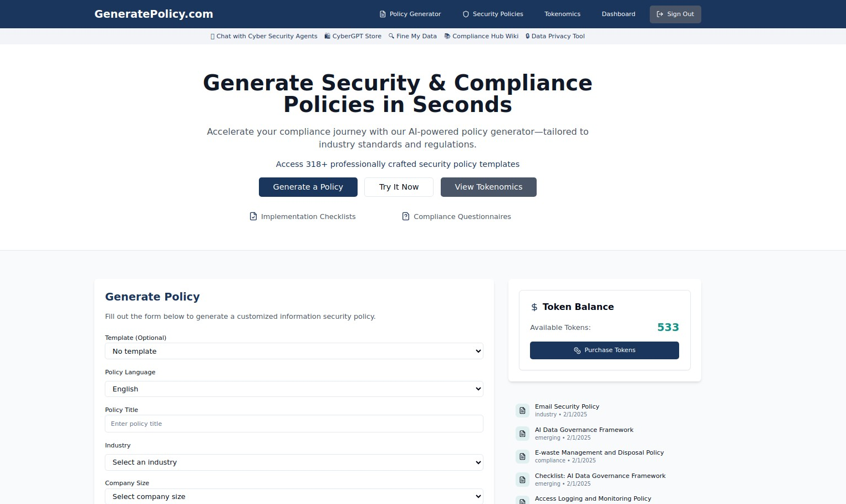846x504 pixels.
Task: Open the Policy Language dropdown
Action: pos(294,389)
